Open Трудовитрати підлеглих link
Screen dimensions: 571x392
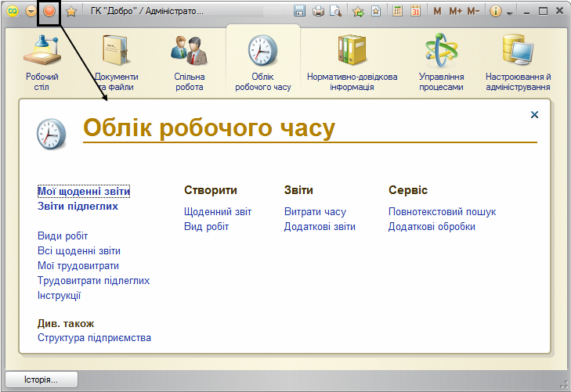coord(93,281)
